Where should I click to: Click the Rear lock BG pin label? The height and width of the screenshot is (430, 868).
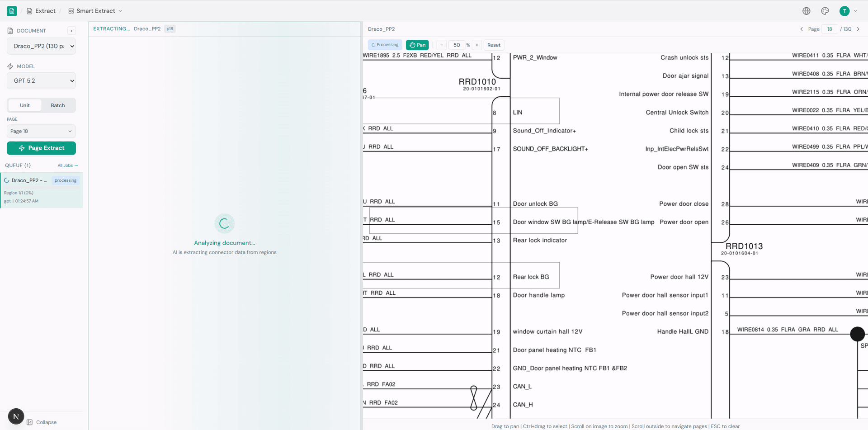pos(531,277)
